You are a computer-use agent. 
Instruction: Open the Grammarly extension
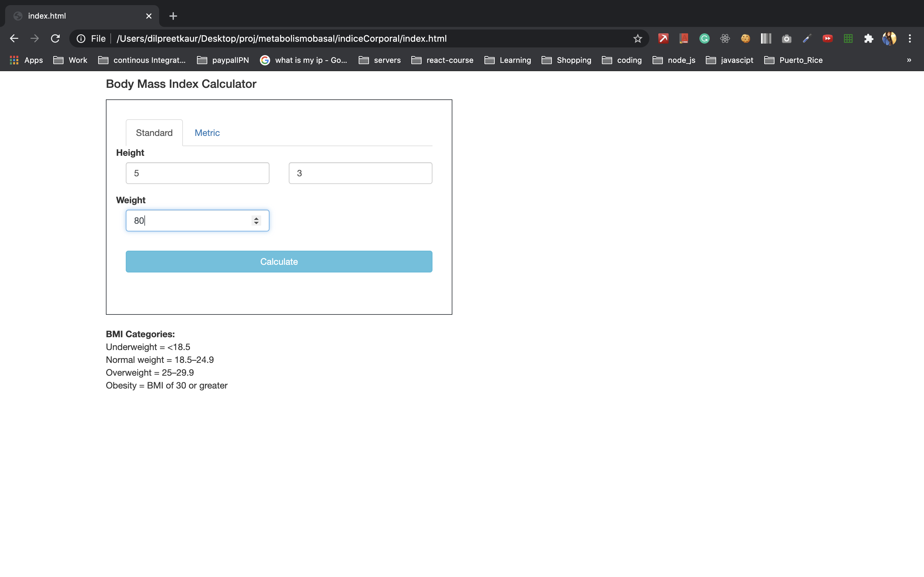coord(704,38)
